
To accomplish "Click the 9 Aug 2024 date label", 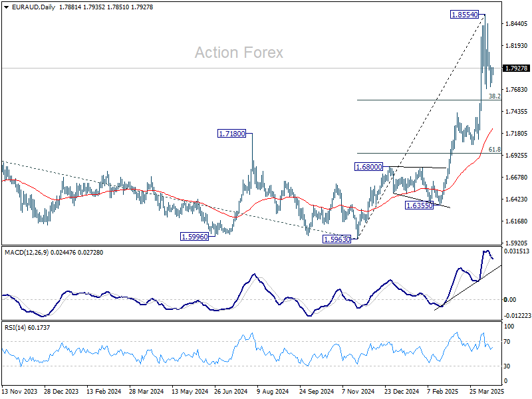I will click(x=273, y=392).
